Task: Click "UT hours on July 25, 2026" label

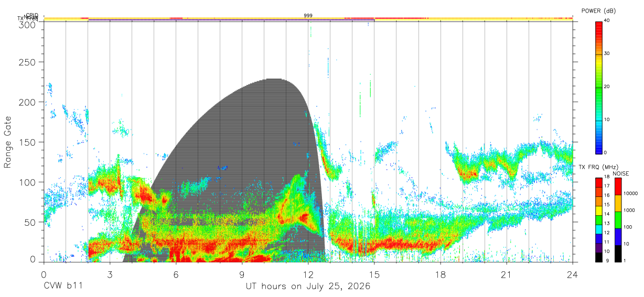Action: pos(308,287)
